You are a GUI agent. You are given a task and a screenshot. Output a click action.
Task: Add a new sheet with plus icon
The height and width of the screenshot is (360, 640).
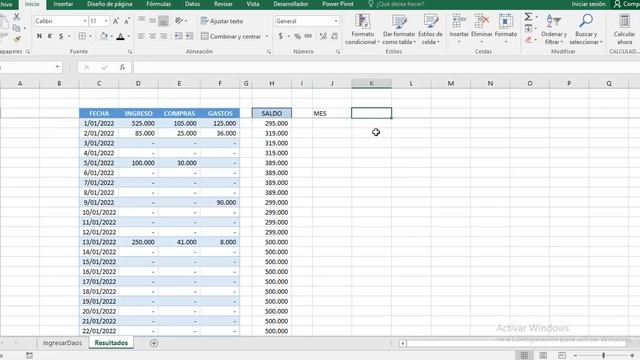click(x=154, y=343)
